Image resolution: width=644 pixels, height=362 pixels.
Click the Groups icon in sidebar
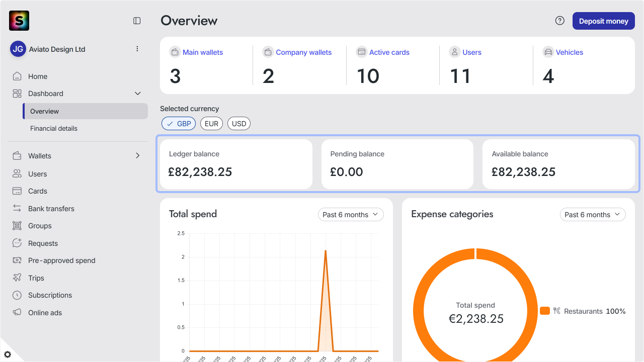click(x=17, y=226)
